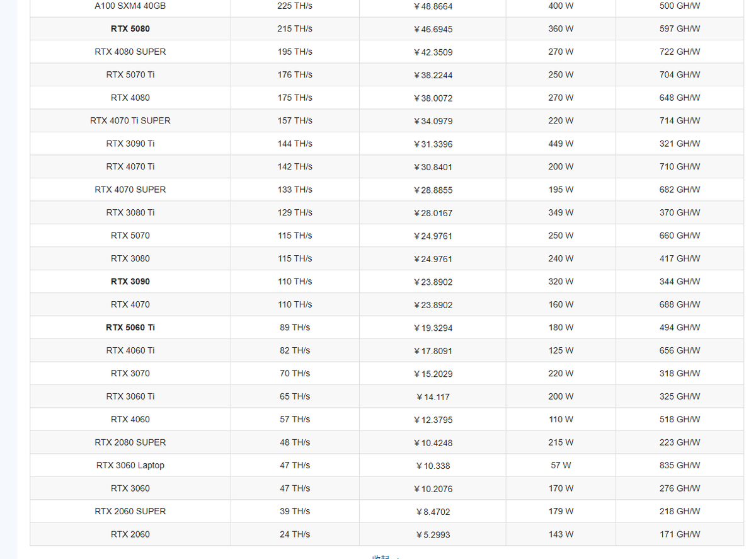
Task: Select the 157 TH/s hashrate cell
Action: click(x=295, y=120)
